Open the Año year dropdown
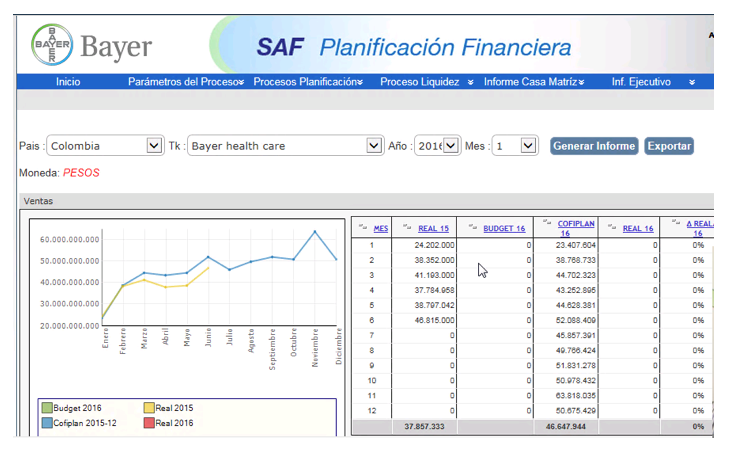The image size is (737, 459). pos(451,146)
